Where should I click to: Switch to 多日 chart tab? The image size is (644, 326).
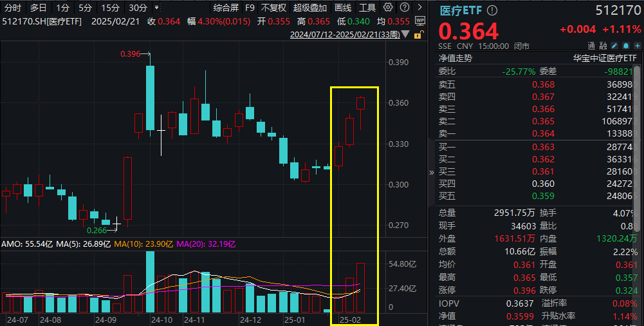click(38, 8)
